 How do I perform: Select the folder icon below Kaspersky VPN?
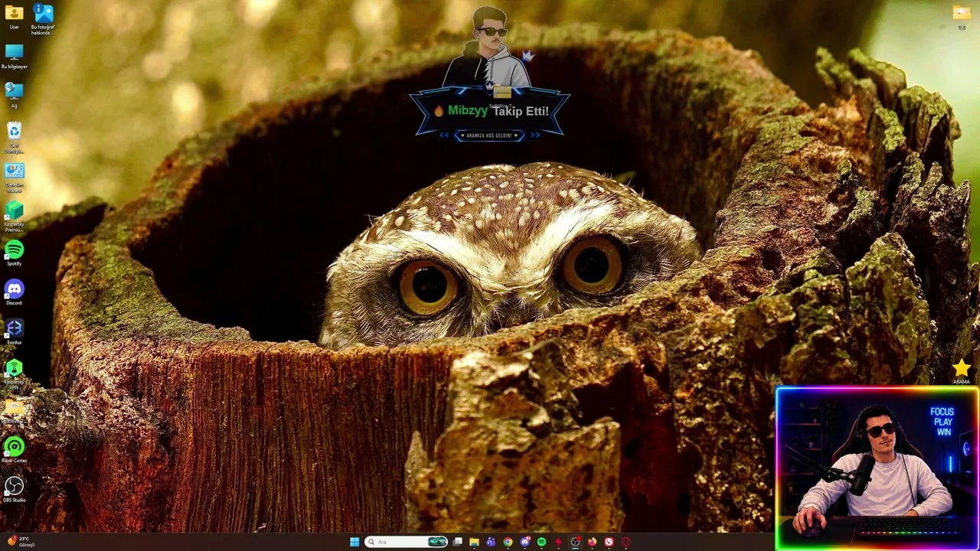click(14, 411)
